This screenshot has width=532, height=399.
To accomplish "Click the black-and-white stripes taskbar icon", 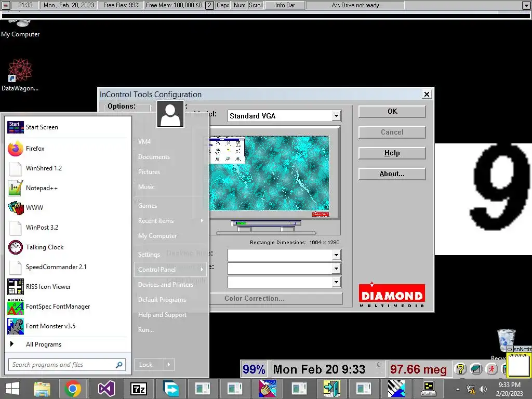I will pos(396,389).
